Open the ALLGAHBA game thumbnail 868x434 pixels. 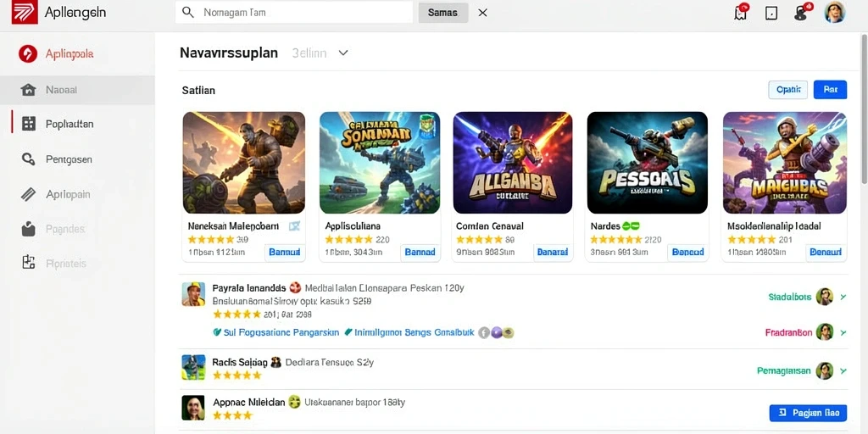513,163
